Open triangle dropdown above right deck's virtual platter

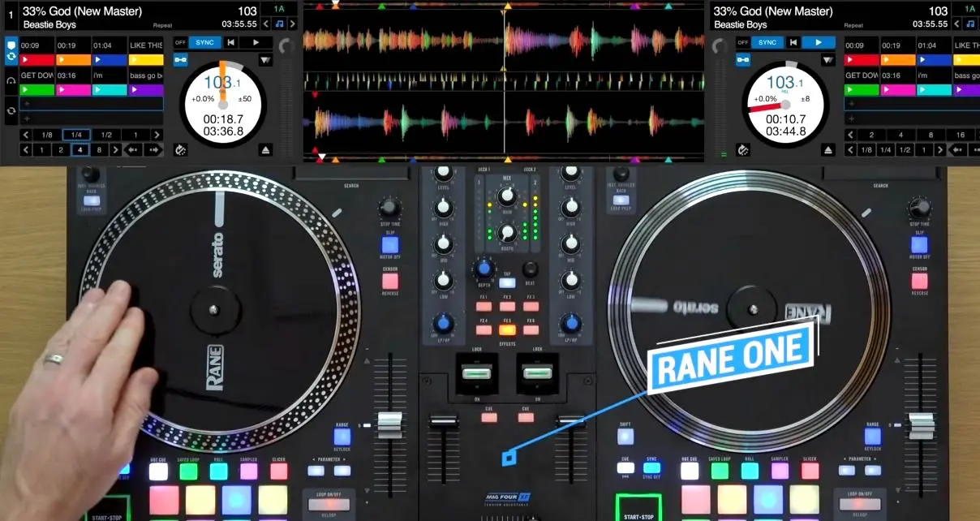pyautogui.click(x=827, y=60)
